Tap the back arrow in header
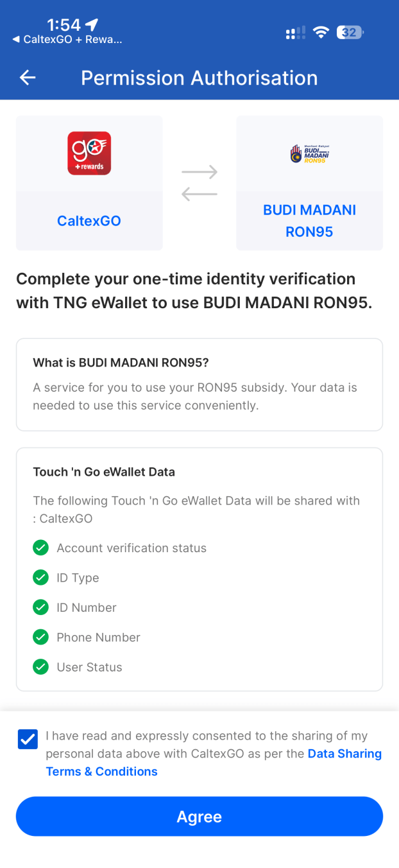 pos(28,78)
